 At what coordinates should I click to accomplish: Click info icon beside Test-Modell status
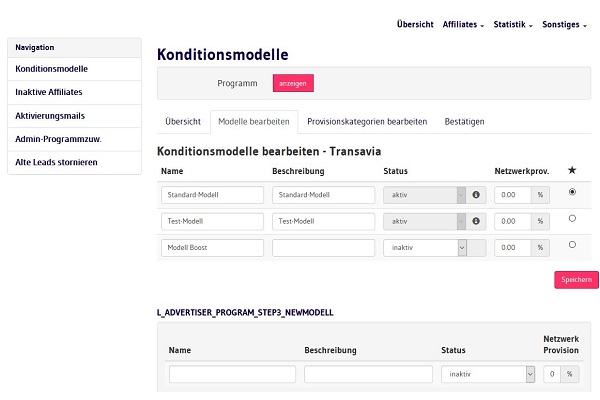[x=476, y=221]
